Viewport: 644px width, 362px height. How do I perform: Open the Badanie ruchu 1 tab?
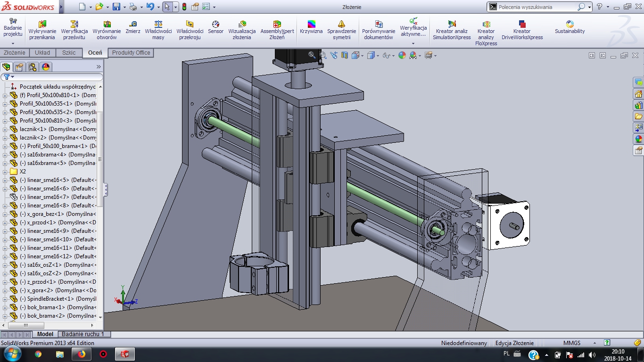pyautogui.click(x=83, y=334)
